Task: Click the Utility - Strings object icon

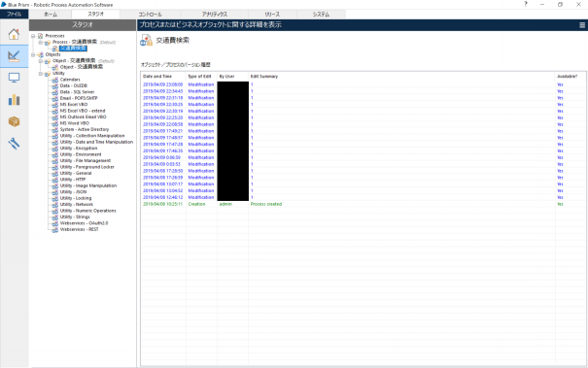Action: [x=55, y=217]
